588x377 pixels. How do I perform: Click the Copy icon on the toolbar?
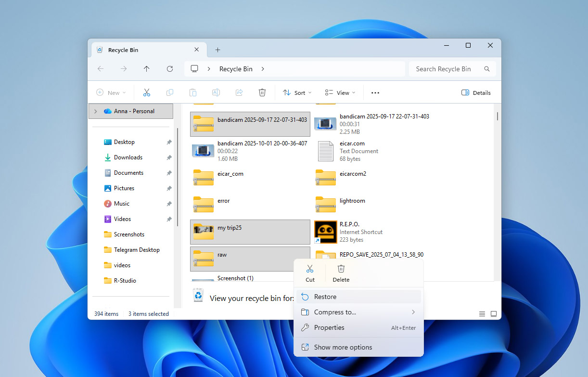(x=170, y=92)
